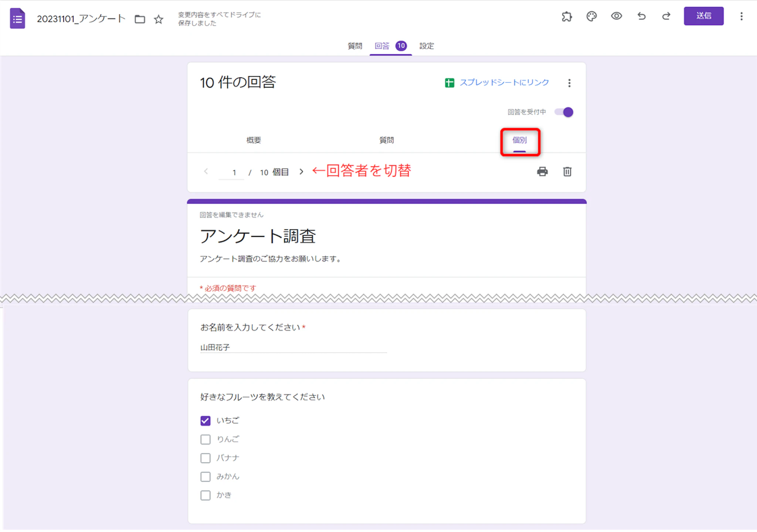The width and height of the screenshot is (757, 532).
Task: Switch to the 設定 tab
Action: point(427,46)
